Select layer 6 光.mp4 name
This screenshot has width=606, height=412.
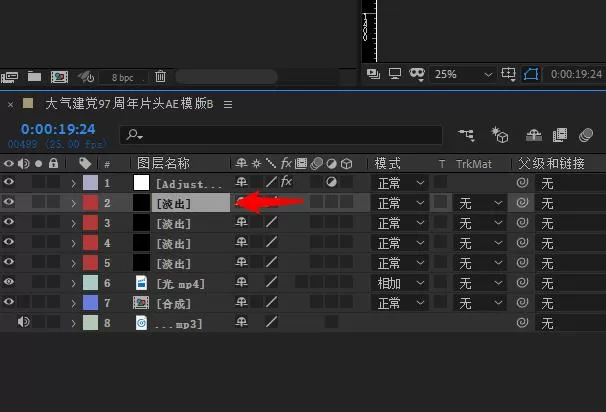(180, 284)
